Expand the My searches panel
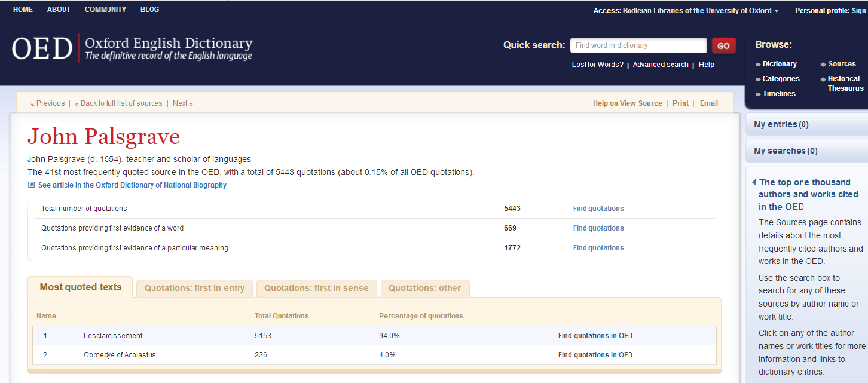868x383 pixels. pyautogui.click(x=786, y=151)
